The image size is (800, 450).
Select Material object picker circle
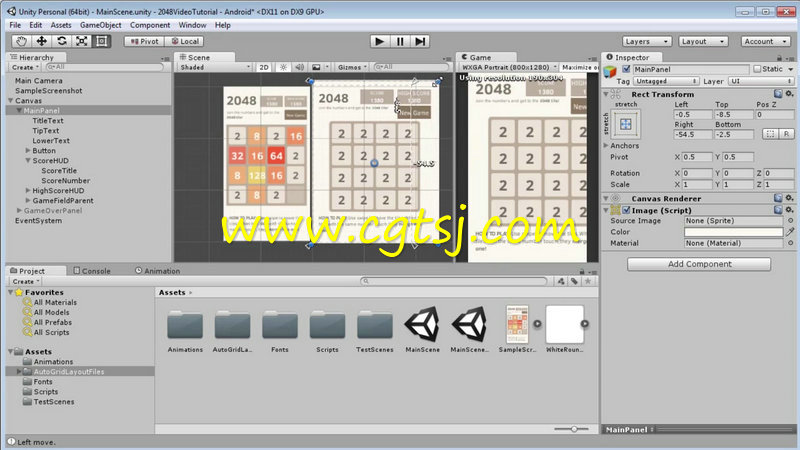pos(790,243)
